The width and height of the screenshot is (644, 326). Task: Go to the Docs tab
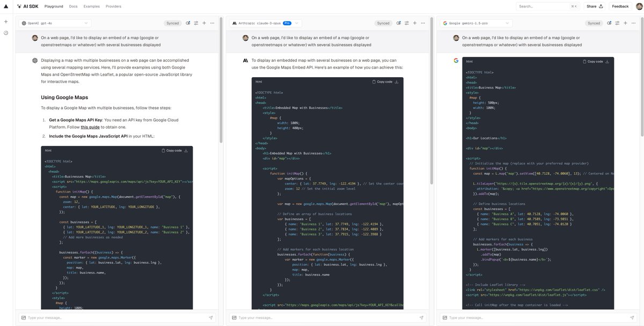[73, 6]
